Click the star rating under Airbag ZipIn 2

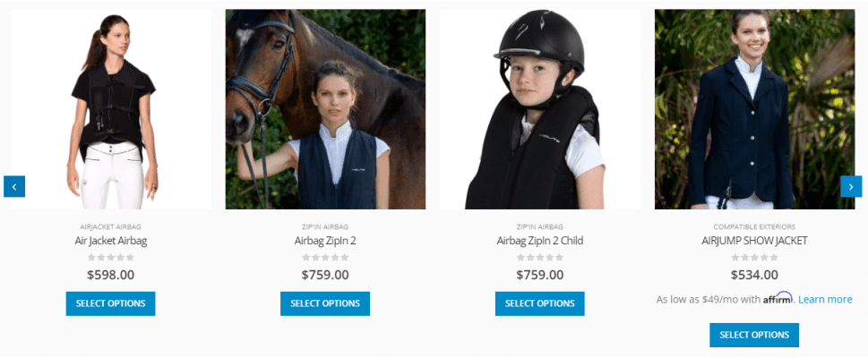325,257
